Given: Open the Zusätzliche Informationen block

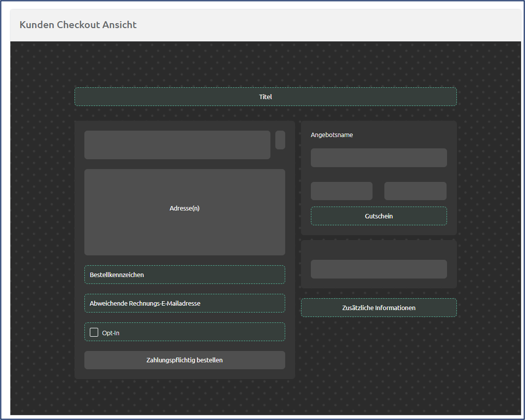Looking at the screenshot, I should (x=378, y=308).
